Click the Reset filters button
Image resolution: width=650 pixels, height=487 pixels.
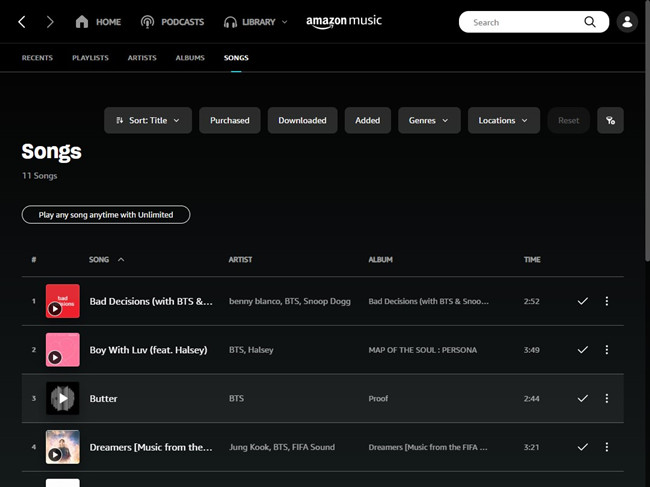pos(568,121)
